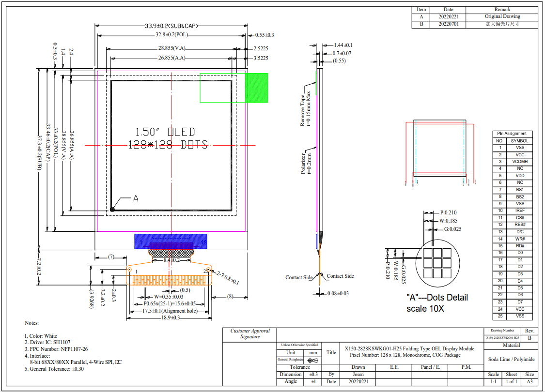Click the drawing number X150-2828KSWKG01-H25 cell
This screenshot has width=545, height=392.
502,338
